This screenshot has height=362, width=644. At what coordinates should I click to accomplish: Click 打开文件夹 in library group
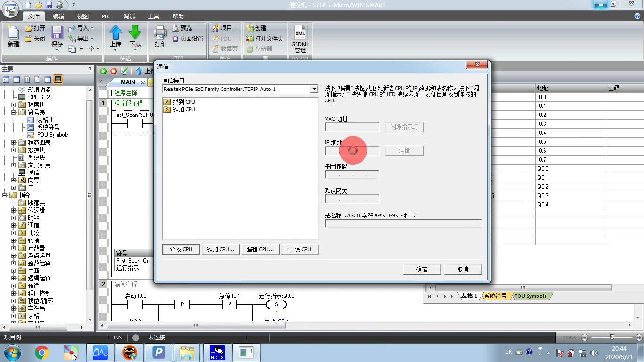pyautogui.click(x=265, y=39)
